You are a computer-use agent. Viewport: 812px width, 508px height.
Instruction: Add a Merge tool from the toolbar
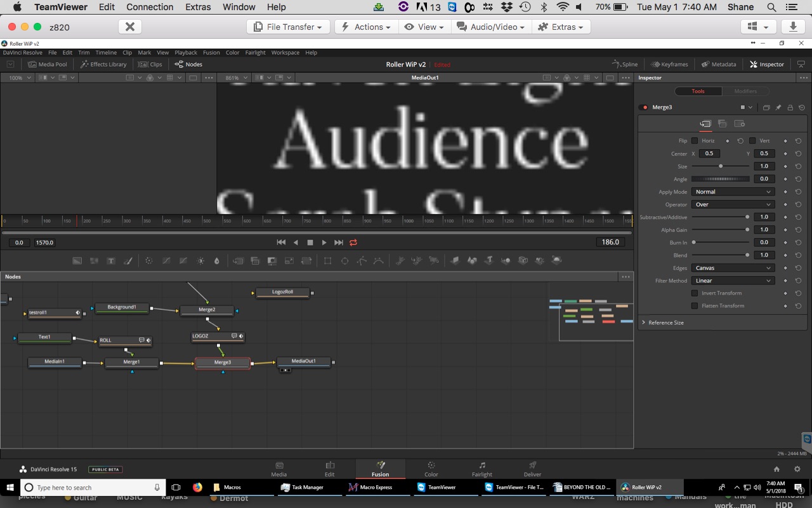[x=238, y=260]
